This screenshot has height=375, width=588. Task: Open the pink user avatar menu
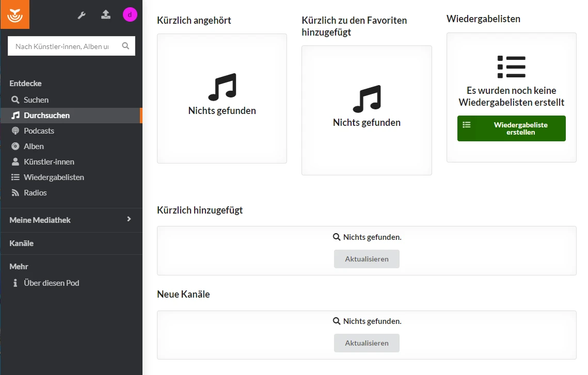click(x=130, y=14)
